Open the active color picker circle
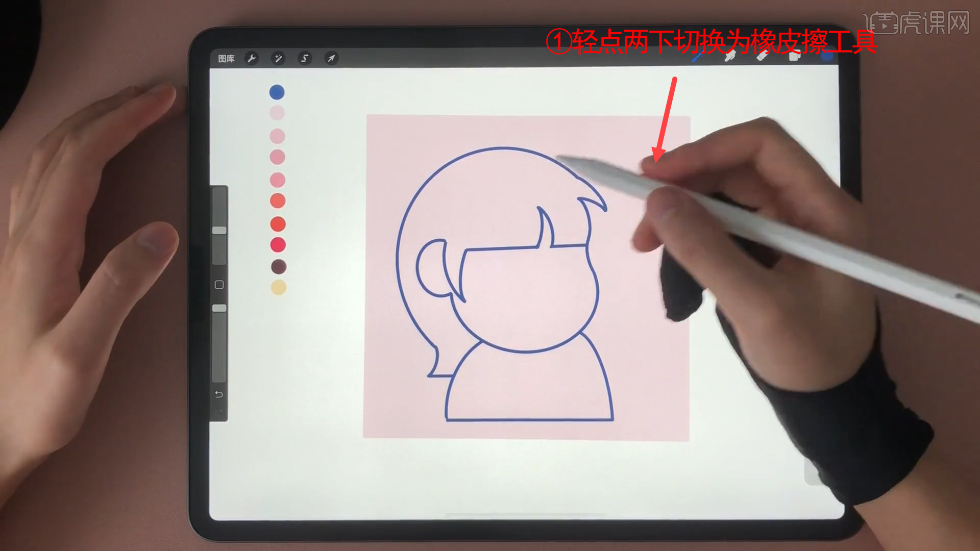The image size is (980, 551). coord(826,56)
